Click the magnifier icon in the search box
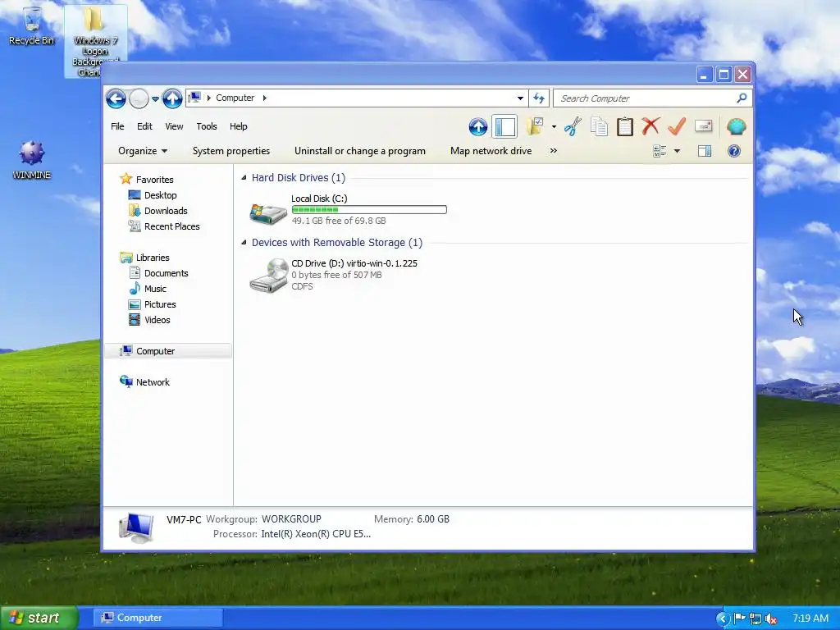Viewport: 840px width, 630px height. (x=742, y=98)
